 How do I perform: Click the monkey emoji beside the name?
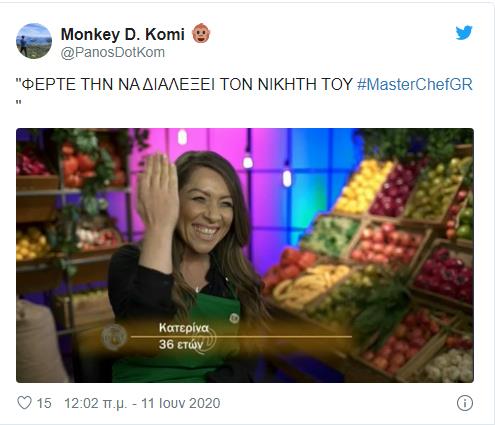pyautogui.click(x=201, y=33)
